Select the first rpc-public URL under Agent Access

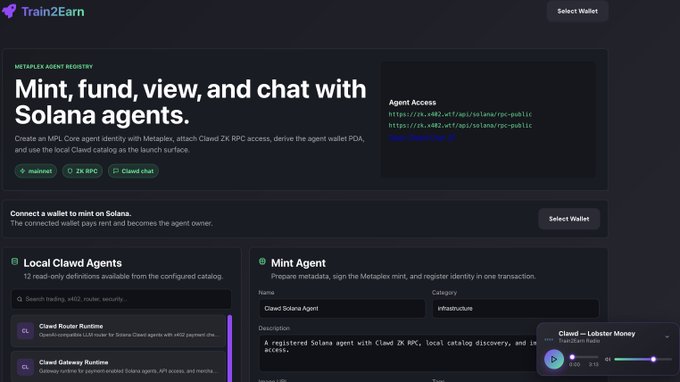(460, 114)
